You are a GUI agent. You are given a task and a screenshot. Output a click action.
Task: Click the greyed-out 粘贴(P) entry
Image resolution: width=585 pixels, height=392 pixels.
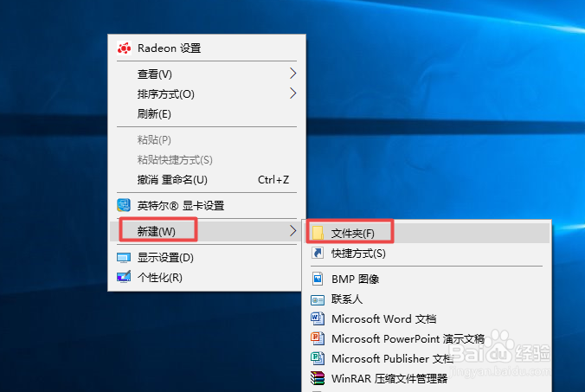207,140
